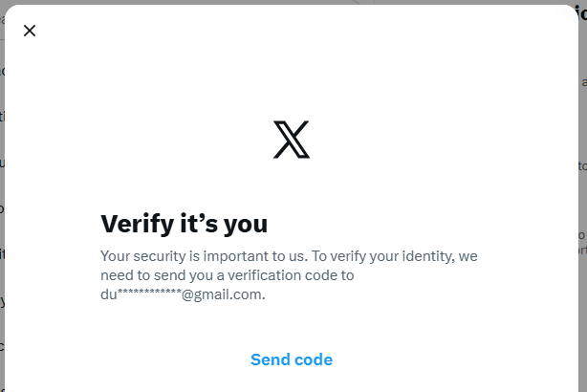Click the word "Verify" in the heading
Screen dimensions: 587x392
coord(137,224)
